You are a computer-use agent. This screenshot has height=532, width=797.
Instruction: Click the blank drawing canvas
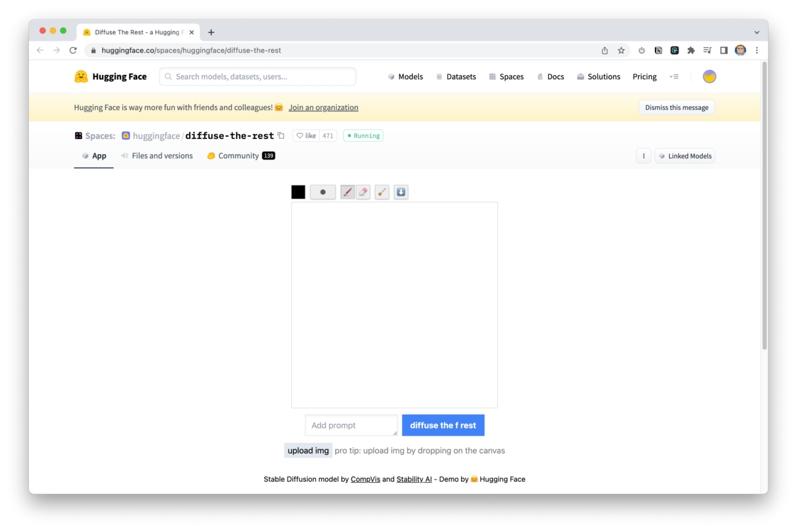pyautogui.click(x=395, y=305)
